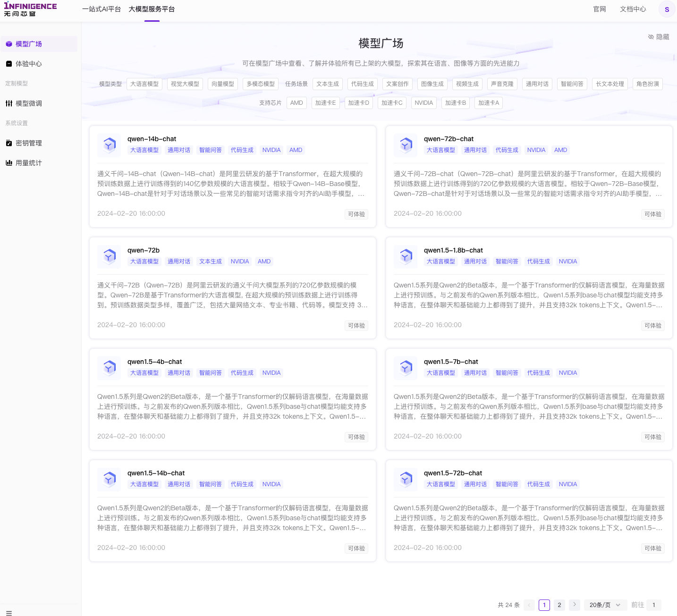This screenshot has width=677, height=616.
Task: Filter by 加速卡E chip
Action: (326, 103)
